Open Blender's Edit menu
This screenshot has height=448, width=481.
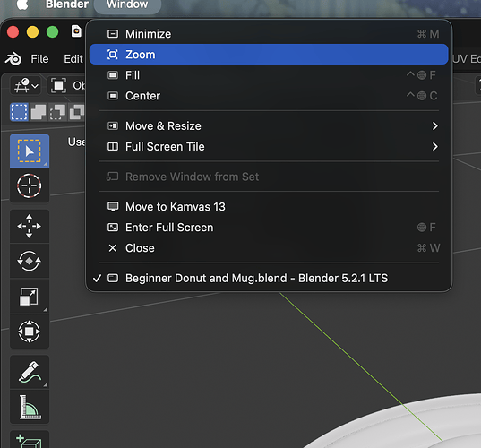(x=73, y=58)
